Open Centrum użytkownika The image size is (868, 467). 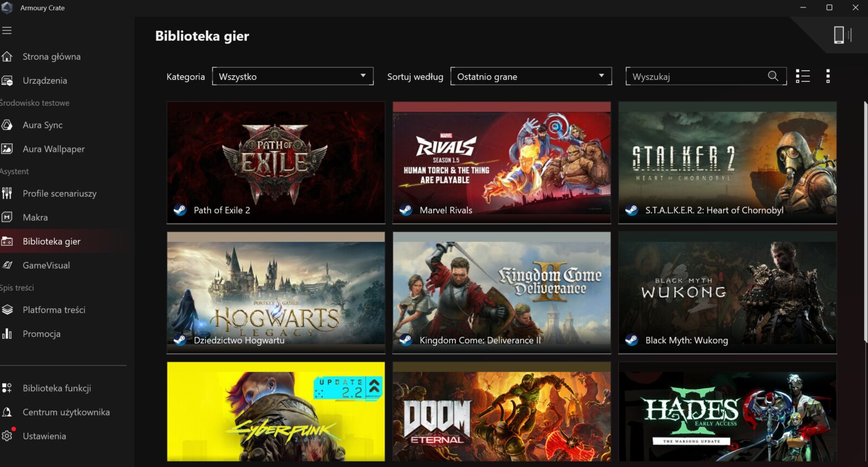[x=66, y=412]
